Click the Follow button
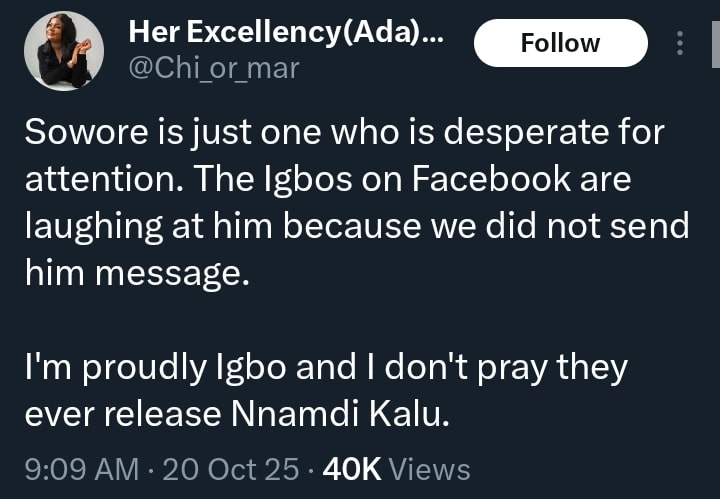Viewport: 720px width, 499px height. (x=560, y=43)
